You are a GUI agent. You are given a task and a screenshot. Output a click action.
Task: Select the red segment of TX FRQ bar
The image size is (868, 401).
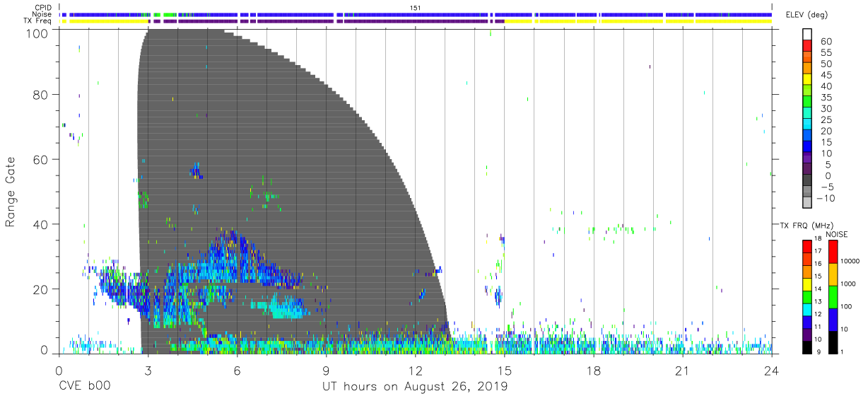pos(807,245)
